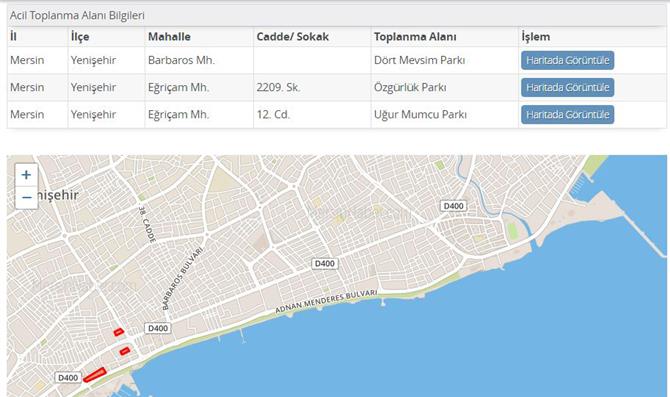Zoom in on the map

26,175
